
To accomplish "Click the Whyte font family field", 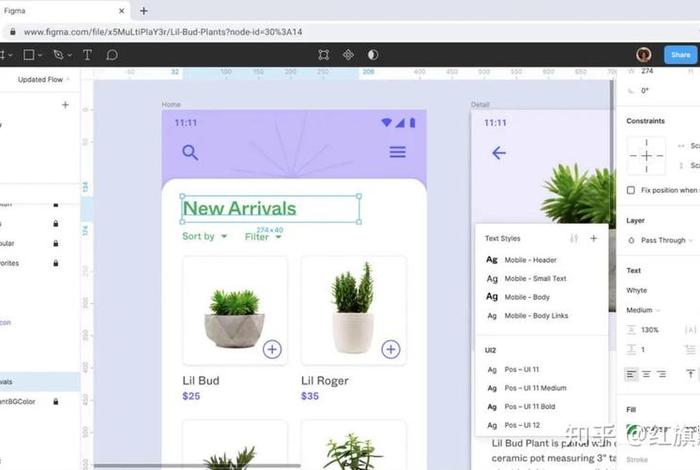I will [637, 290].
